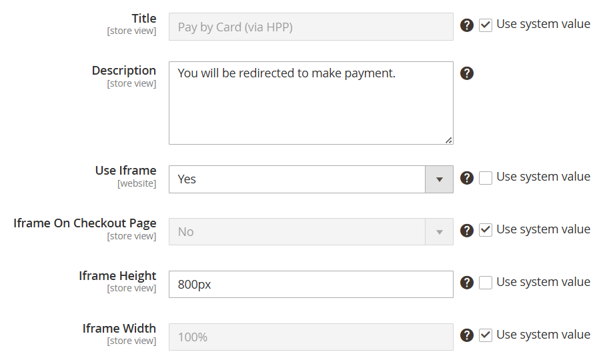Uncheck Use system value for Iframe On Checkout Page
The image size is (615, 364).
486,230
